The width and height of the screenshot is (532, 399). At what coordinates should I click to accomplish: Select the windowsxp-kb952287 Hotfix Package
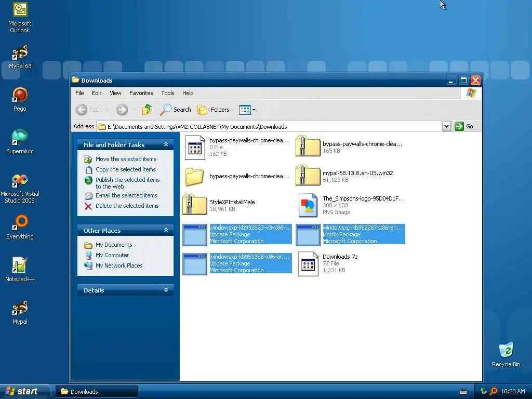(x=351, y=234)
